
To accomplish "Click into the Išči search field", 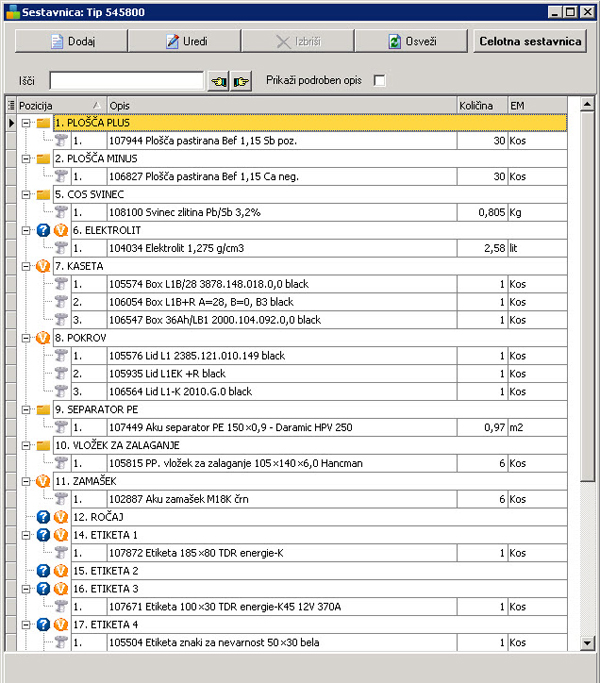I will tap(126, 81).
